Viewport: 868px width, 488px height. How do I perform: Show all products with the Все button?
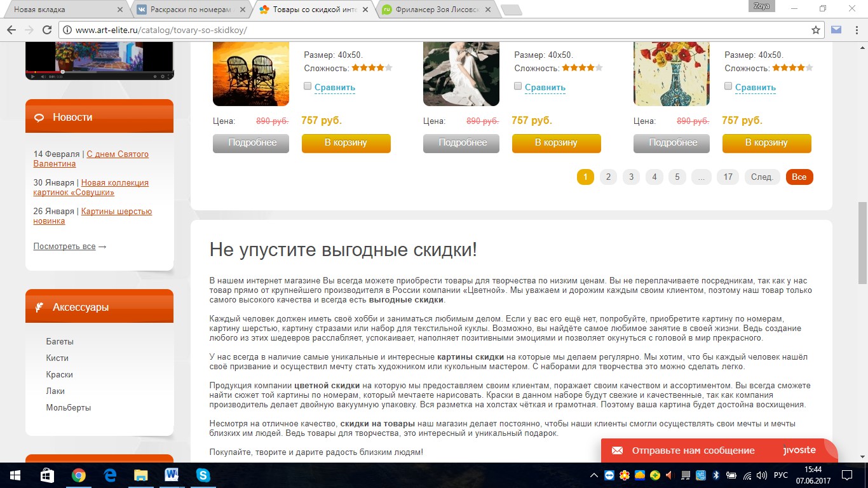click(x=799, y=177)
